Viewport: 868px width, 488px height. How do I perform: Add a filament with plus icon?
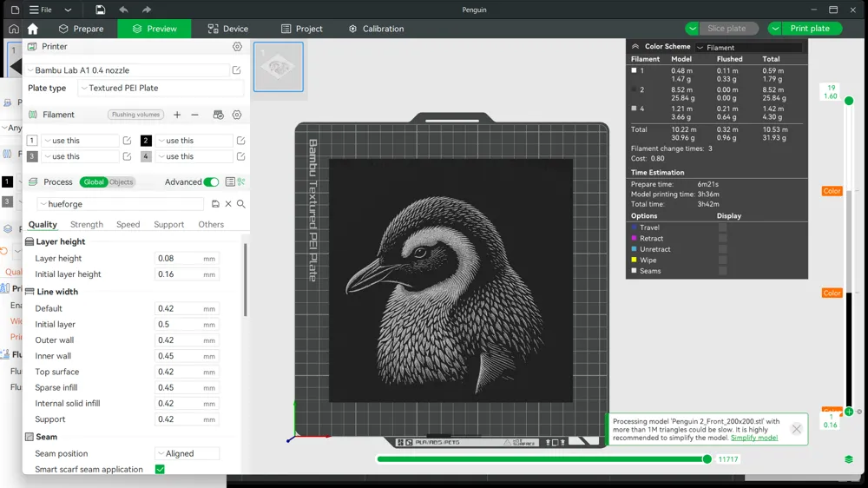click(177, 115)
